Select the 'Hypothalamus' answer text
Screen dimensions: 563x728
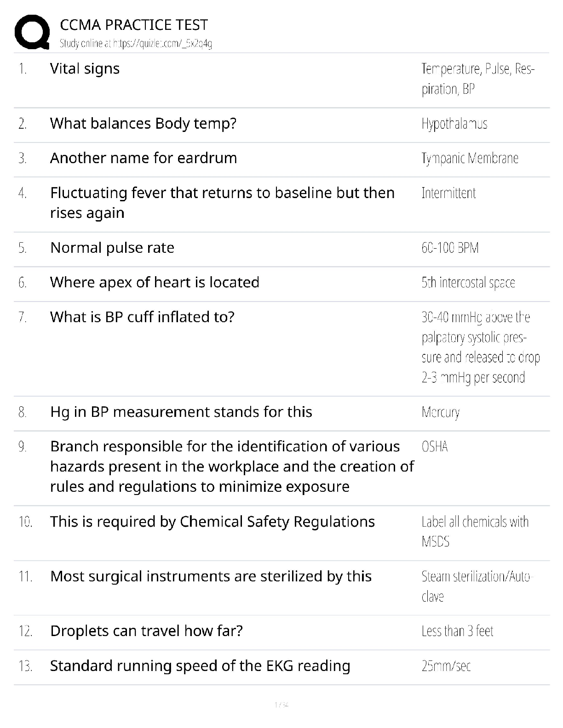click(454, 124)
